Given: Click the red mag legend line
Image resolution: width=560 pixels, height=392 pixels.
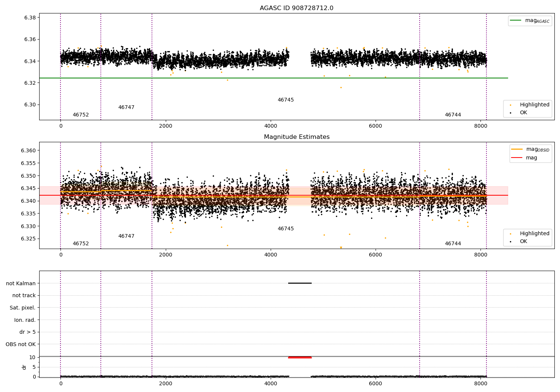Looking at the screenshot, I should pos(517,158).
